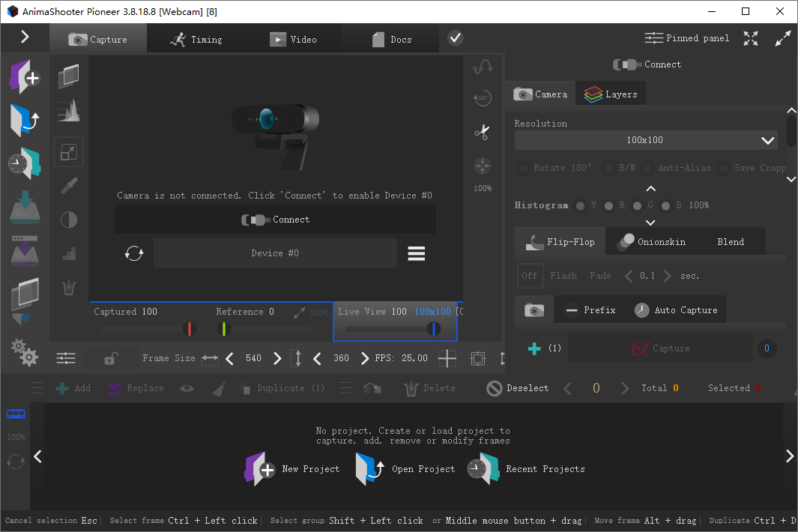Open the Video tab
Image resolution: width=798 pixels, height=532 pixels.
pos(293,39)
